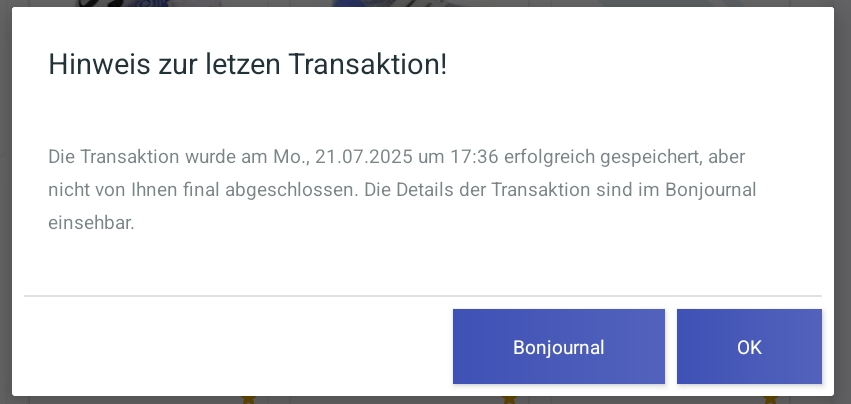Click the word "einsehbar." on the last line
851x404 pixels.
(91, 223)
